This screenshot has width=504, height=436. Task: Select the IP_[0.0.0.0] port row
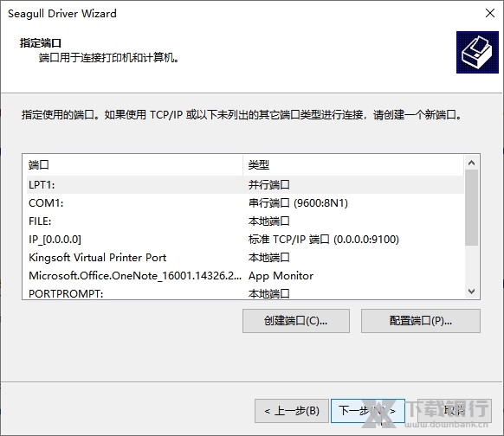[246, 239]
